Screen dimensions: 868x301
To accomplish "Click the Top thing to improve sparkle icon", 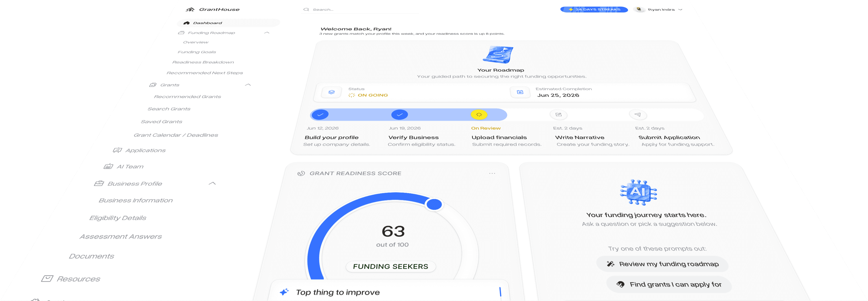I will (x=284, y=292).
